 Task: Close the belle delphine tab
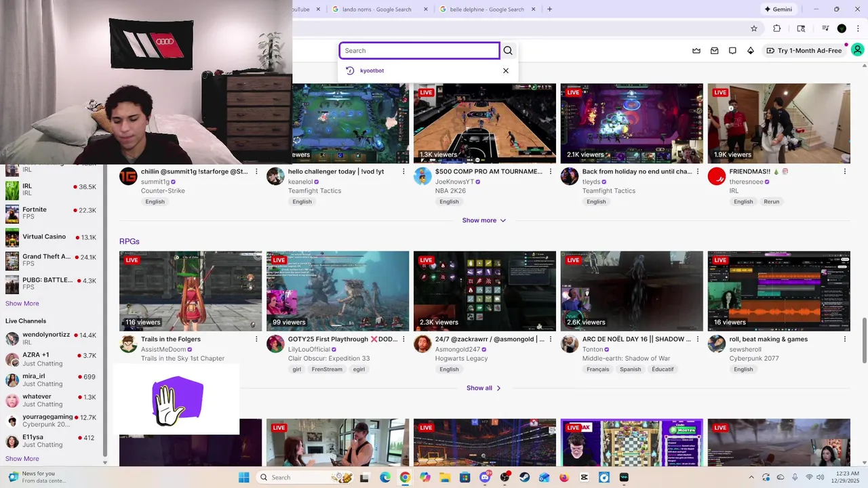(x=534, y=9)
